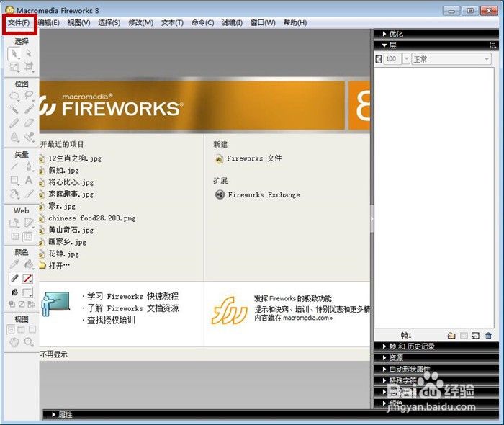The height and width of the screenshot is (425, 504).
Task: Switch to standard screen mode
Action: [11, 329]
